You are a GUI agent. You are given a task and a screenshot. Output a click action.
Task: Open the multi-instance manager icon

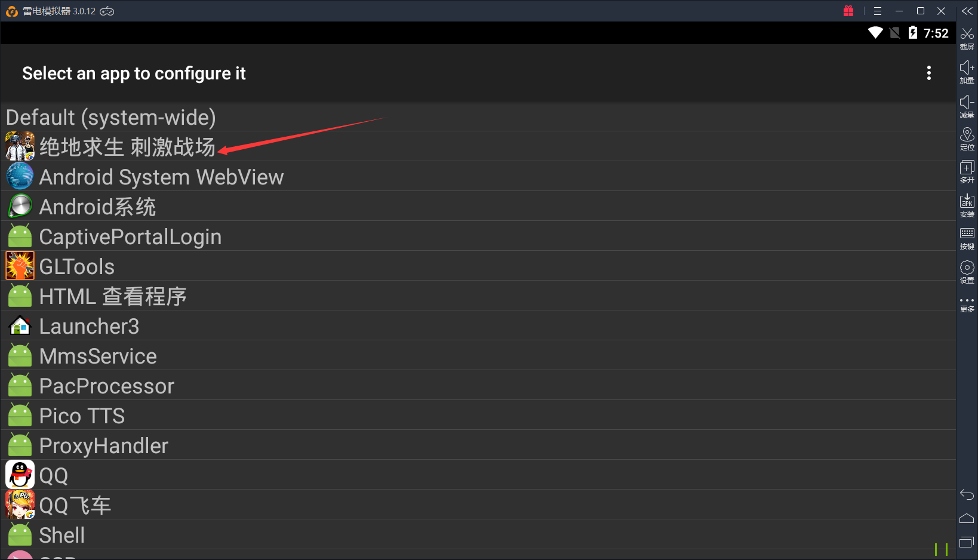[967, 171]
